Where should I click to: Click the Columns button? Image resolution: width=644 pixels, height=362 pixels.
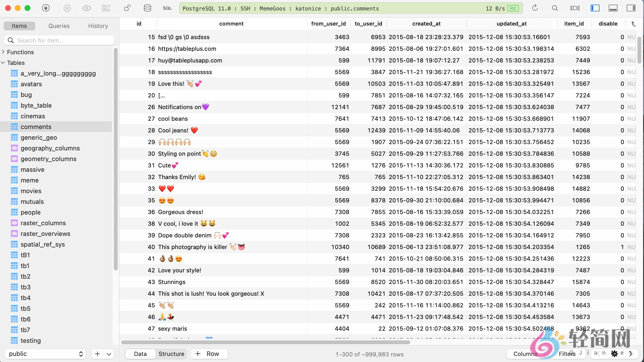tap(525, 354)
